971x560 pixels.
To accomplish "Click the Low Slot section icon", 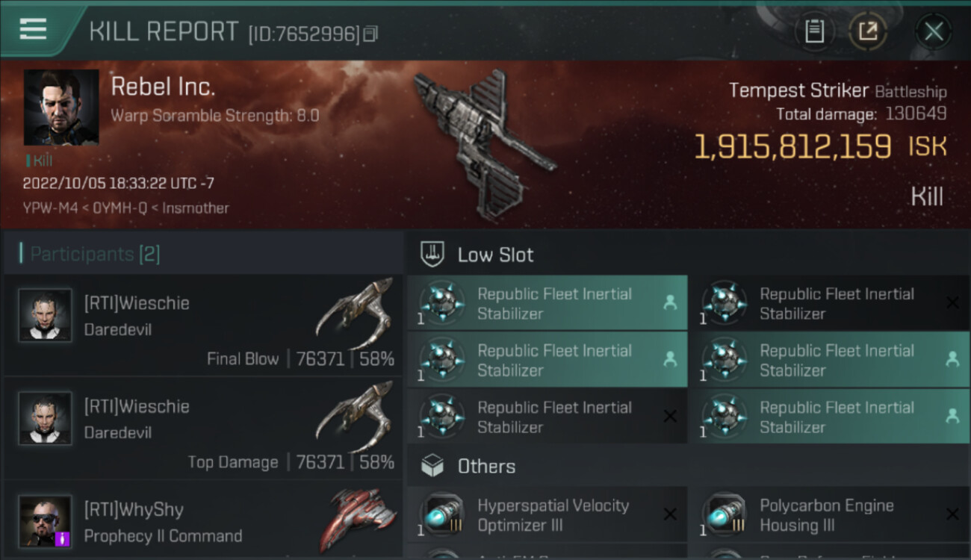I will tap(433, 255).
